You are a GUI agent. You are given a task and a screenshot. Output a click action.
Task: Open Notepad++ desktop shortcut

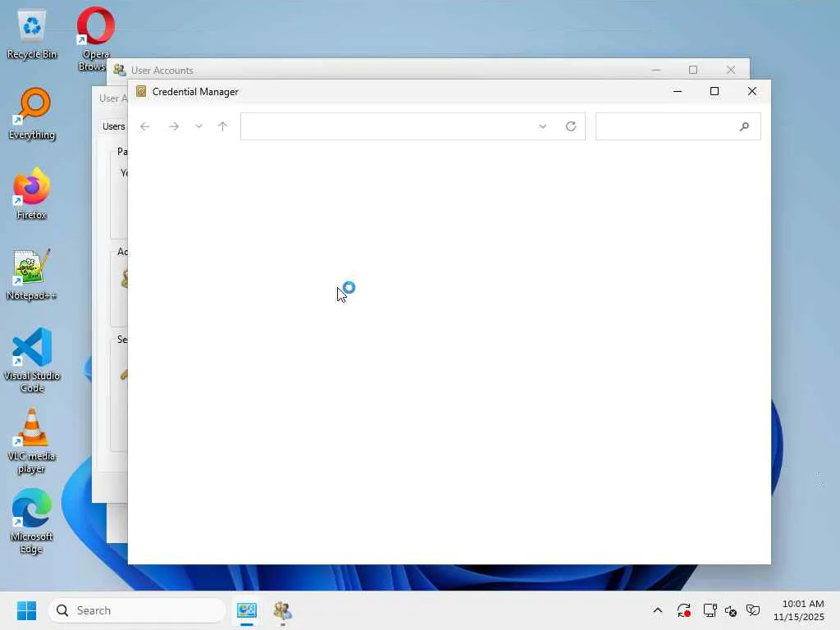tap(32, 274)
